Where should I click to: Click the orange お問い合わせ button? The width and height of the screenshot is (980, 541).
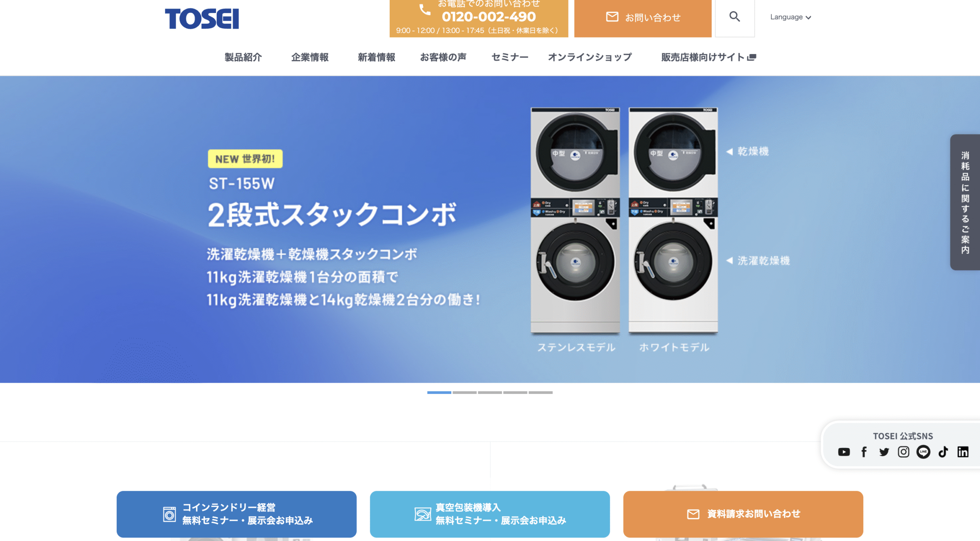[x=643, y=18]
